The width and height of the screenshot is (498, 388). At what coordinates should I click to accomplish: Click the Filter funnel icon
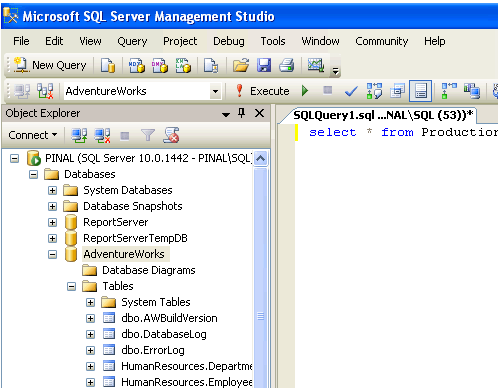(148, 135)
